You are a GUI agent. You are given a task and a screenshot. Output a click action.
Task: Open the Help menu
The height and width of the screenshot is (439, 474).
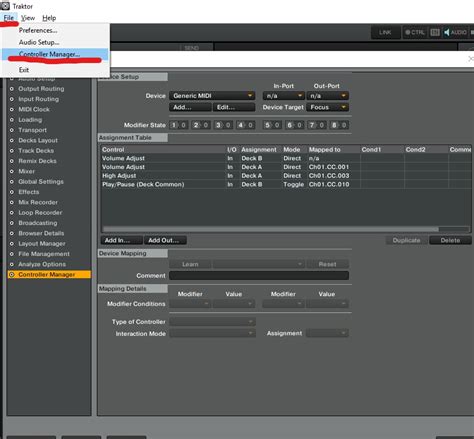pyautogui.click(x=49, y=18)
